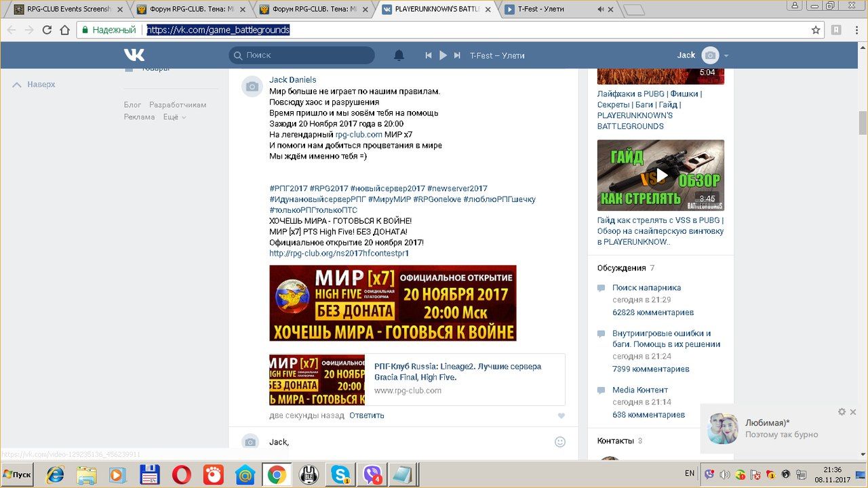This screenshot has width=868, height=488.
Task: Click the page vertical scrollbar thumb
Action: pyautogui.click(x=863, y=123)
